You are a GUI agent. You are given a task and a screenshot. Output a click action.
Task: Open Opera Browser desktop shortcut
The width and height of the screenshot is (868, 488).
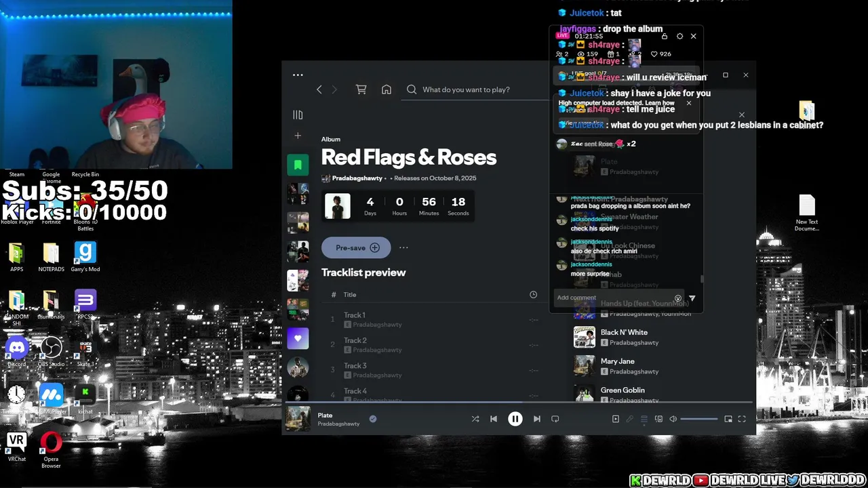pyautogui.click(x=51, y=450)
